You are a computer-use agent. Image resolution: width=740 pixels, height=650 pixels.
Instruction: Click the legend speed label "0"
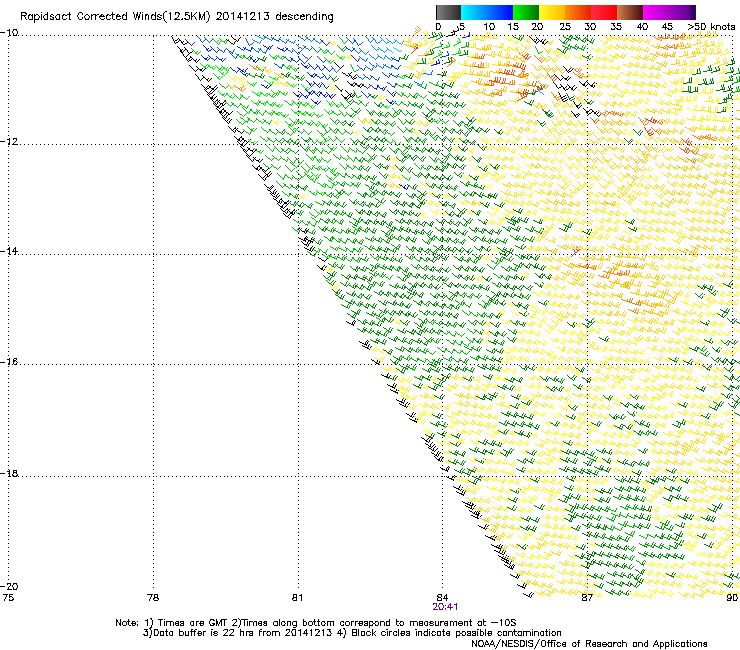[438, 27]
